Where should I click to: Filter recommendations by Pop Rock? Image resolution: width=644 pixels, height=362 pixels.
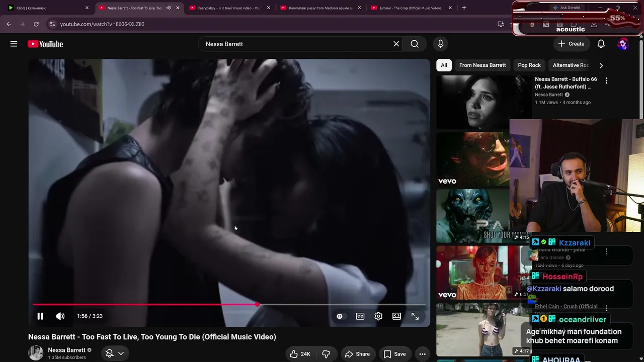tap(529, 65)
